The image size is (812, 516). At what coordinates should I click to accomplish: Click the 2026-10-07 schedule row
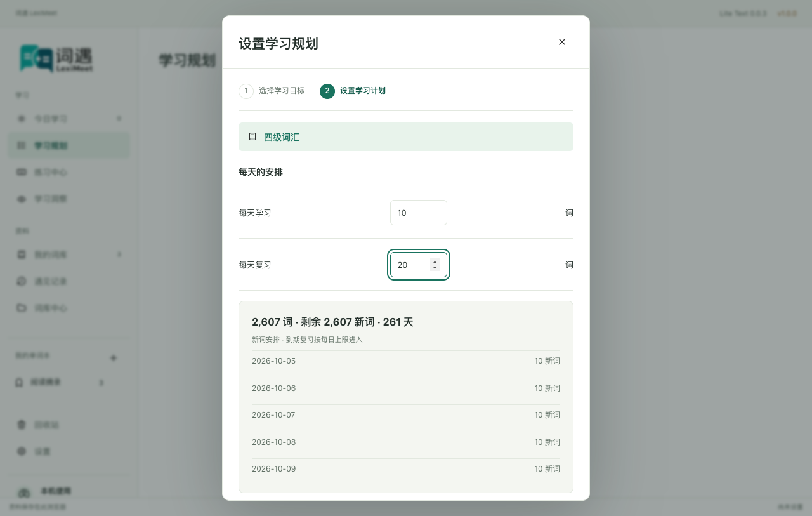click(406, 415)
